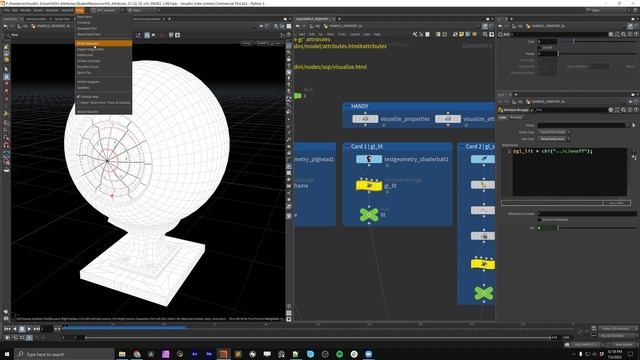Open the Persp viewport menu dropdown

point(247,43)
